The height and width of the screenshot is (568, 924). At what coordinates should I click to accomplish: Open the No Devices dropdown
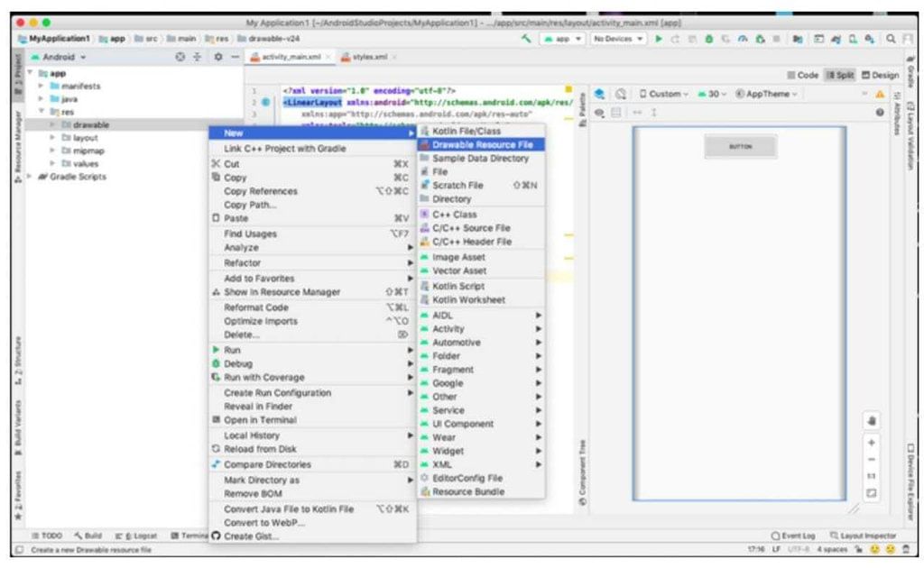[618, 39]
